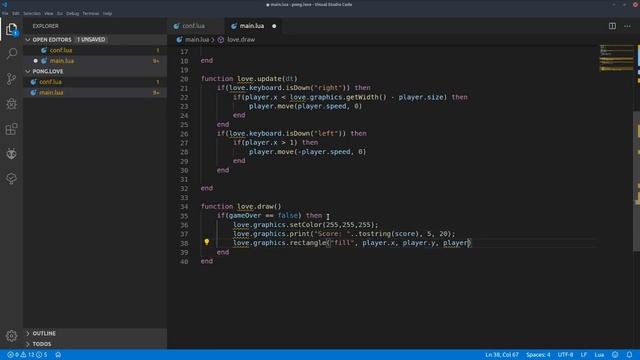Click "getWidth()" on line 22
Image resolution: width=640 pixels, height=360 pixels.
click(x=366, y=97)
